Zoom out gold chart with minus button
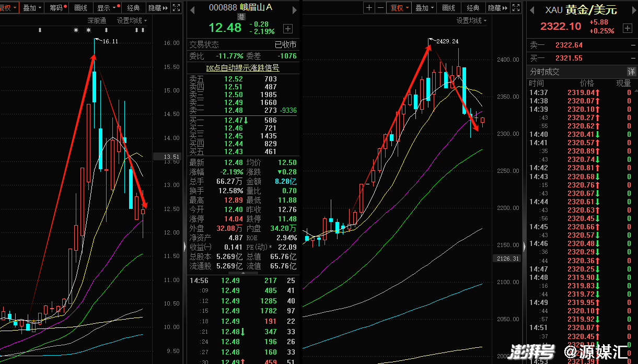The width and height of the screenshot is (638, 364). click(380, 8)
